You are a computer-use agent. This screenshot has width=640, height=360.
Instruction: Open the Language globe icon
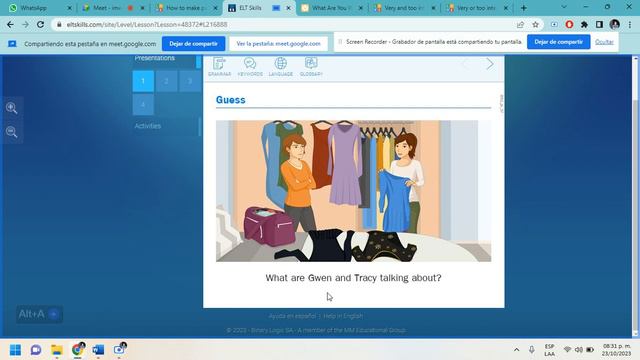point(280,67)
